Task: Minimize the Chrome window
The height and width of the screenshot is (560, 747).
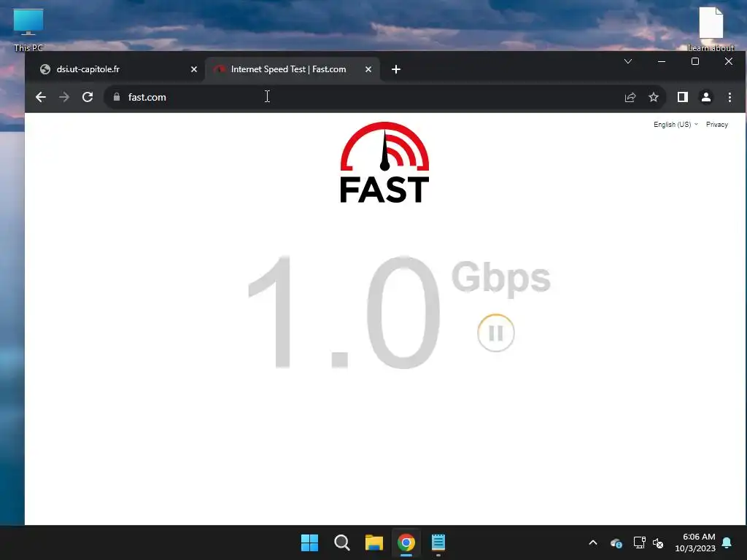Action: click(662, 61)
